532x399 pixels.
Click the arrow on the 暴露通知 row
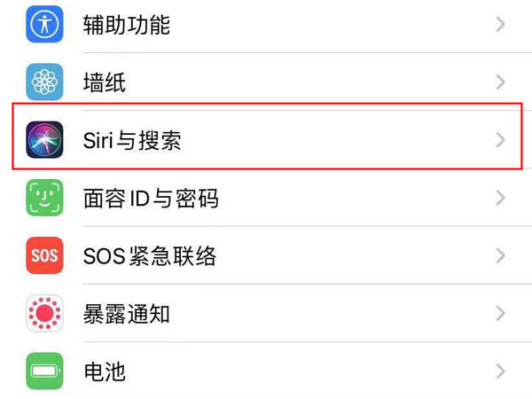tap(501, 314)
